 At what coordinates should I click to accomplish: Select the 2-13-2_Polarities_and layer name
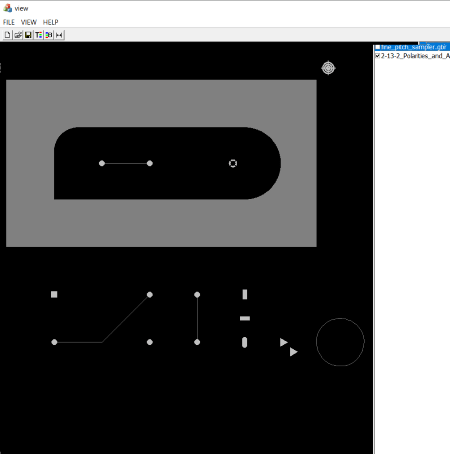pos(415,56)
